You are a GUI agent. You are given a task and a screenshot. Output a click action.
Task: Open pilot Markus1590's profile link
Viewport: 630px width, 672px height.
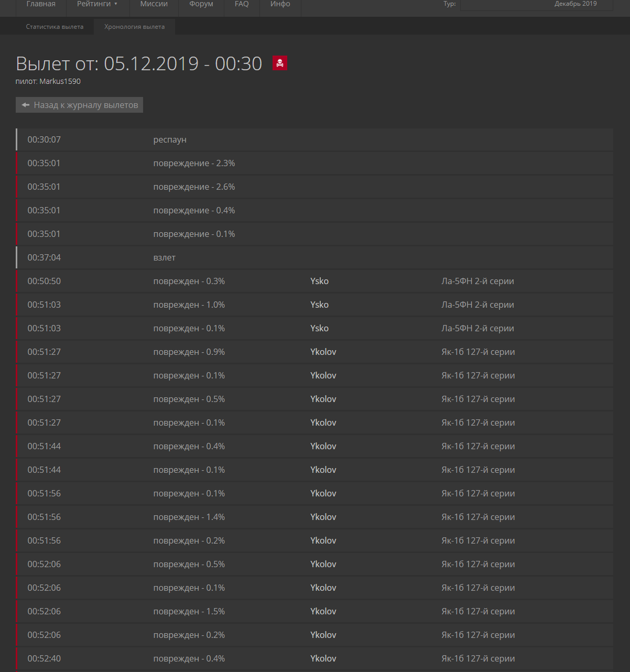tap(60, 81)
